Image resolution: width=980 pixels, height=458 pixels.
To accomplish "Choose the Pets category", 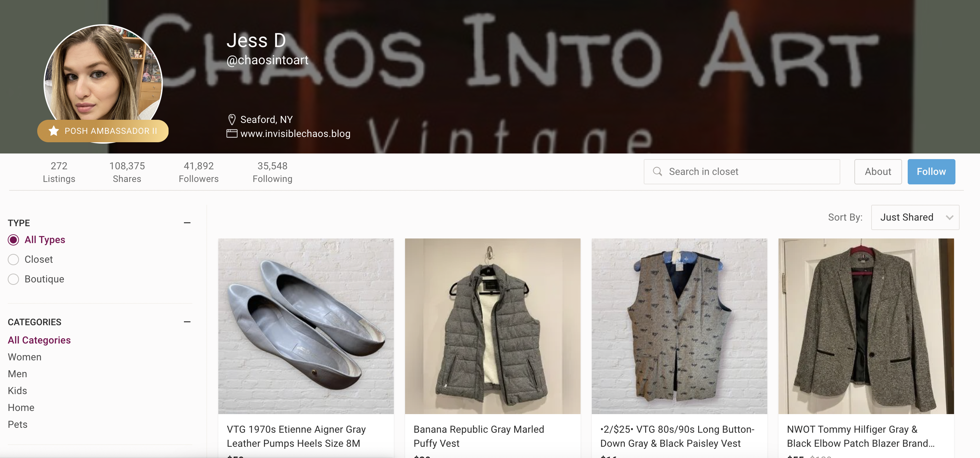I will (x=18, y=425).
